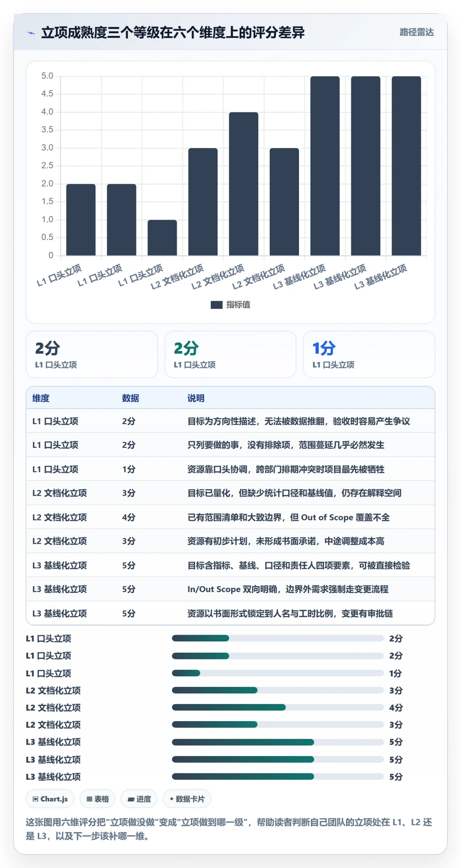The width and height of the screenshot is (461, 868).
Task: Click the 1分 cell in the 资源靠口头协调 table row
Action: [x=129, y=469]
